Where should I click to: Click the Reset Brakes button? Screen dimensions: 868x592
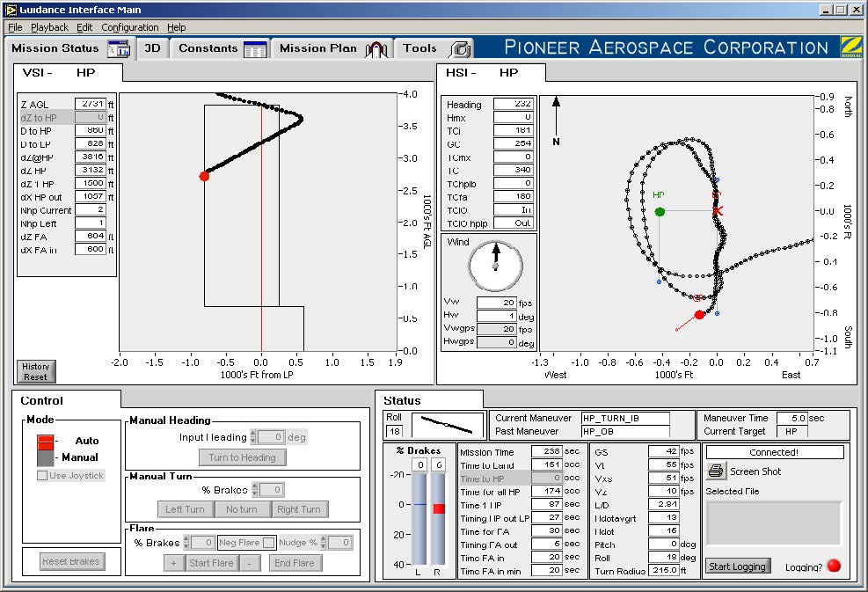click(x=71, y=561)
